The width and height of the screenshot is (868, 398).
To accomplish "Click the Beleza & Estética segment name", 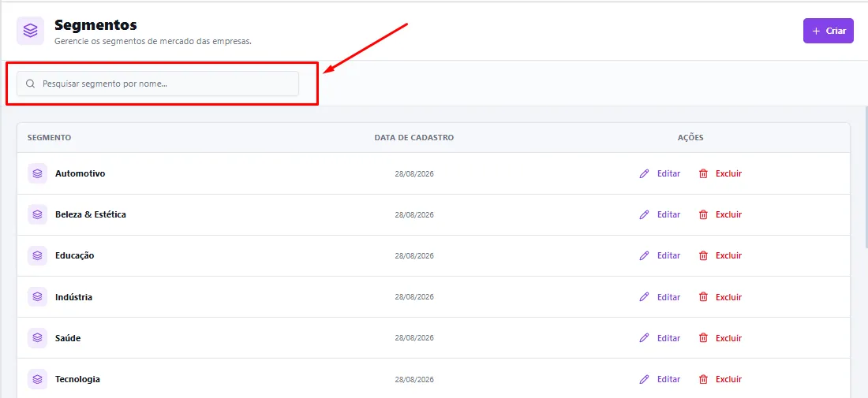I will tap(91, 214).
